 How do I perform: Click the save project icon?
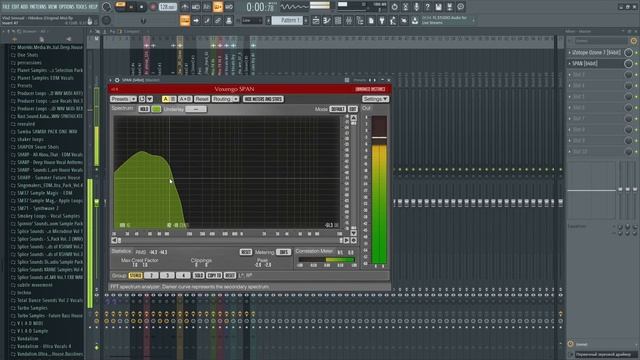(438, 7)
